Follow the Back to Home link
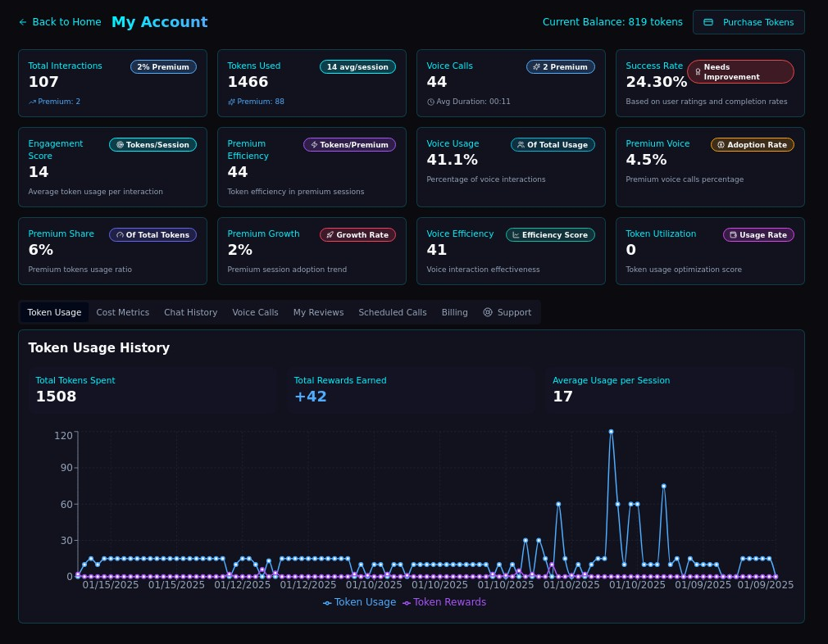This screenshot has height=644, width=828. point(66,22)
